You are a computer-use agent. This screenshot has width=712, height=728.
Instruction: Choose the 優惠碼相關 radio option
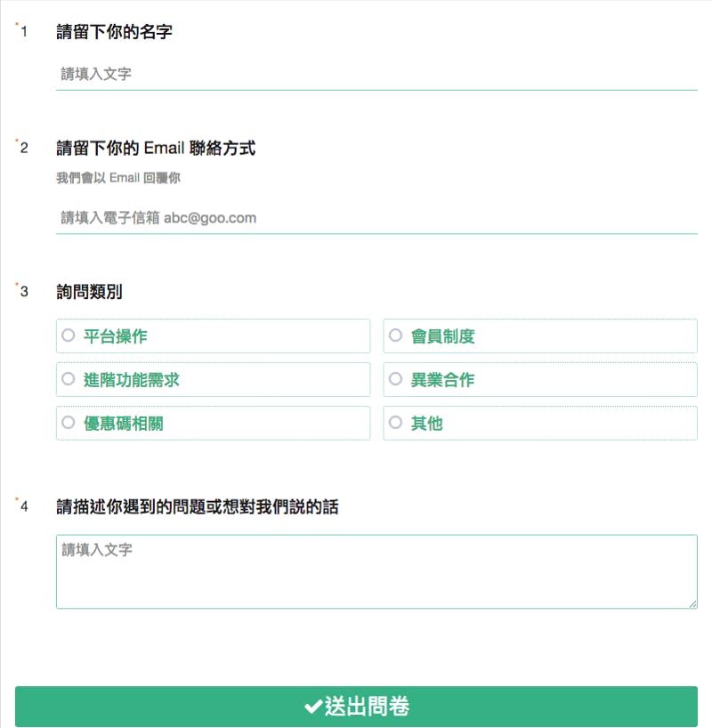(68, 423)
